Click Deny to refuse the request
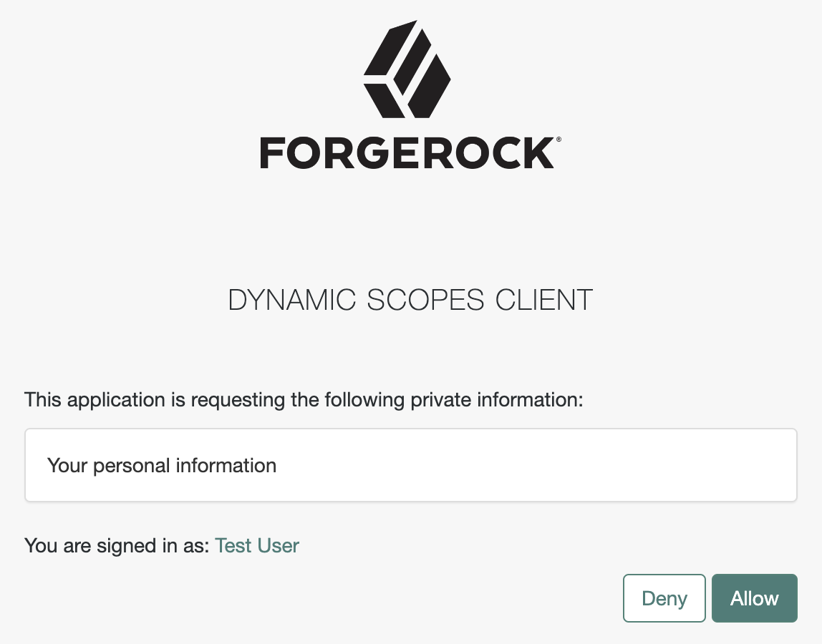This screenshot has height=644, width=822. point(664,598)
